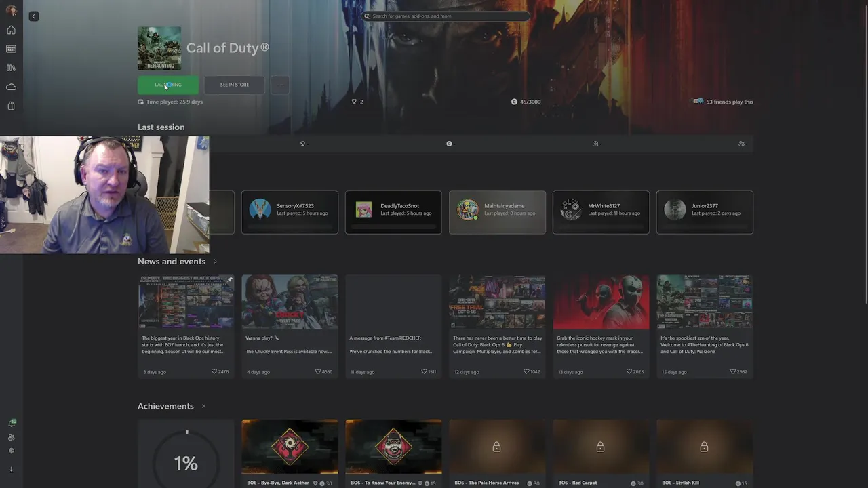Like the BO7 launch post with 2476 hearts
This screenshot has width=868, height=488.
click(x=214, y=371)
